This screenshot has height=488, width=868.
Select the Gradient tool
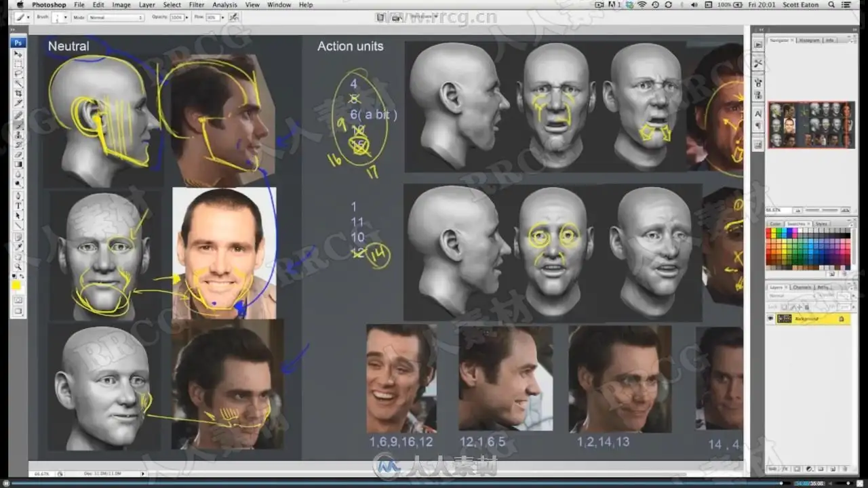(18, 164)
